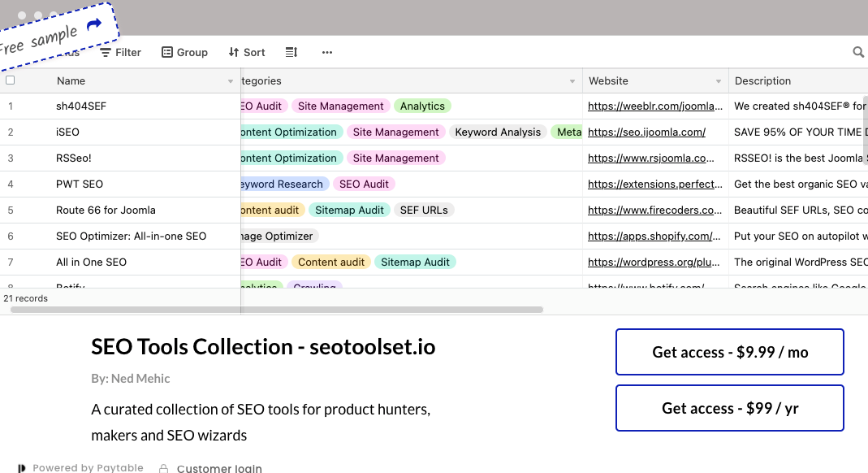Click the Sitemap Audit tag in All in One SEO row
868x473 pixels.
tap(415, 262)
